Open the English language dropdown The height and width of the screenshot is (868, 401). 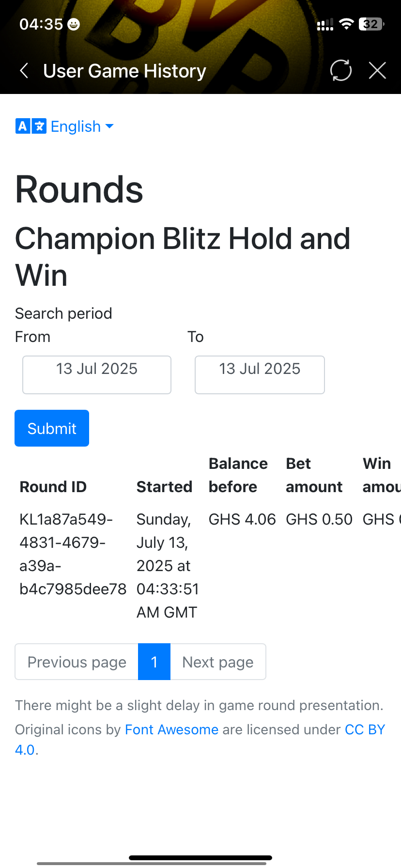(x=76, y=126)
